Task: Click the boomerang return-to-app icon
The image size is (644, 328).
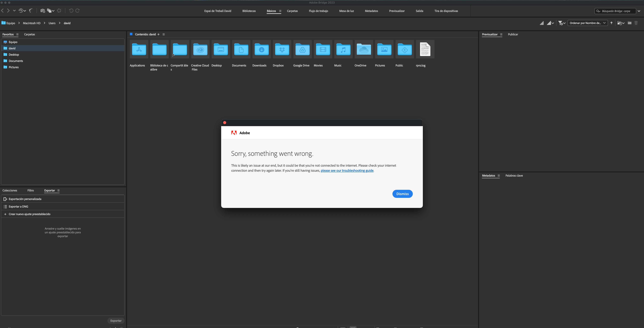Action: pos(31,10)
